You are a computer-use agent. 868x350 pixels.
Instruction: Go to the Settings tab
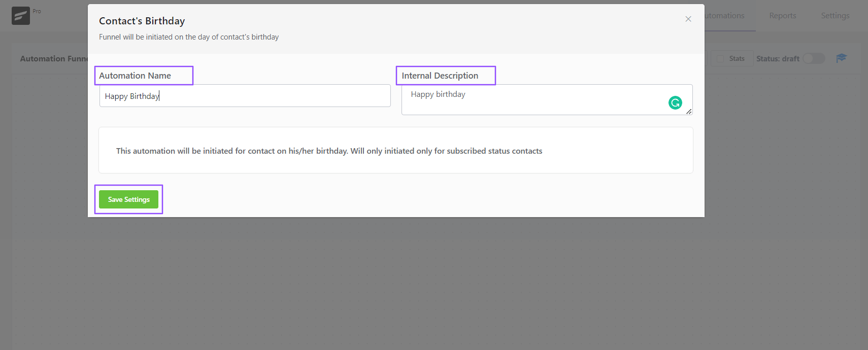[x=835, y=16]
